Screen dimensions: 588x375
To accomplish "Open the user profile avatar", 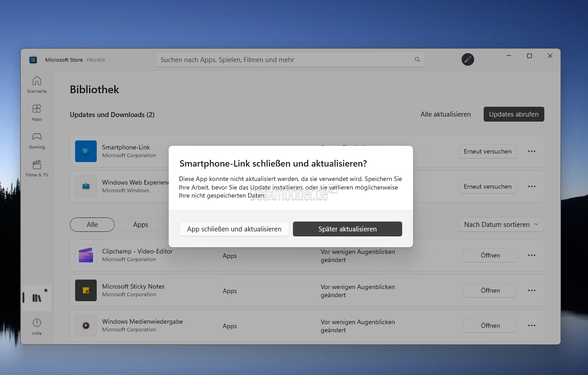I will [x=468, y=59].
